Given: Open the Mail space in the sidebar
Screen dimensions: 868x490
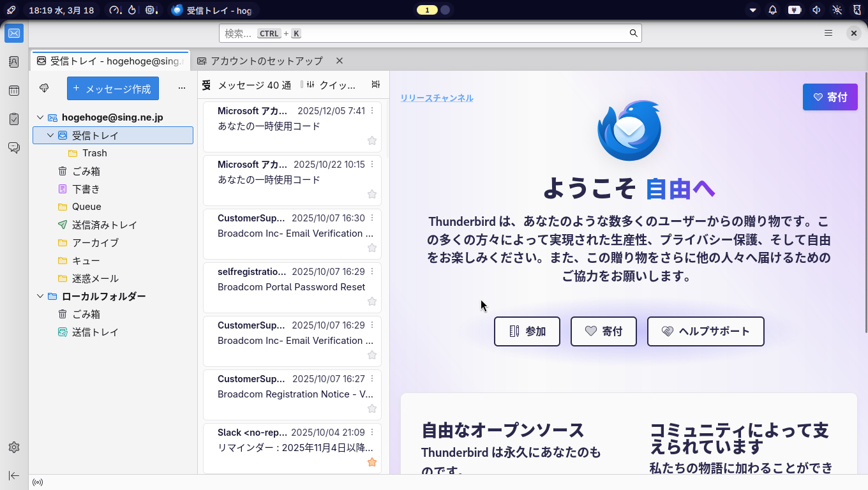Looking at the screenshot, I should [14, 33].
